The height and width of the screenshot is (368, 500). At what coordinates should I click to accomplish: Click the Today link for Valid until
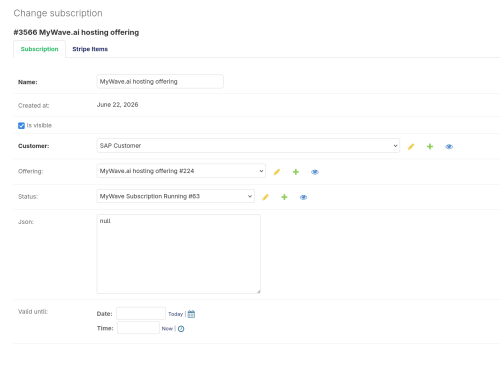(x=175, y=314)
